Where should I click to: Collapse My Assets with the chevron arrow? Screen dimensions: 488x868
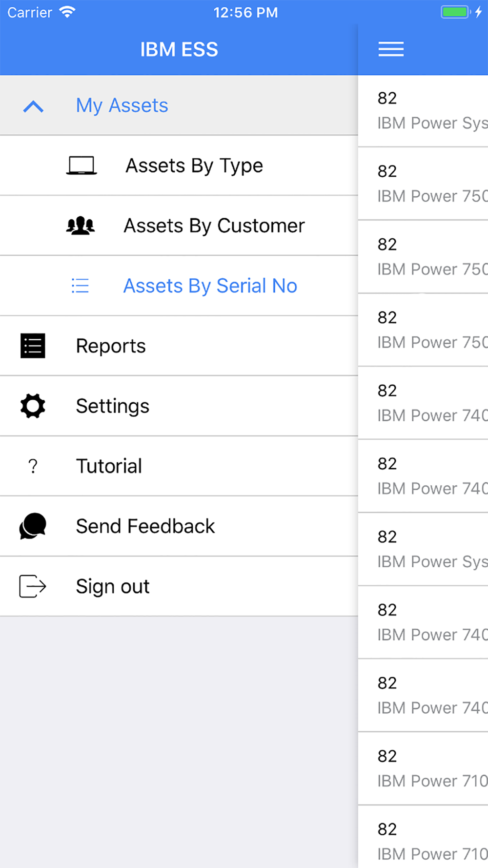click(x=33, y=106)
